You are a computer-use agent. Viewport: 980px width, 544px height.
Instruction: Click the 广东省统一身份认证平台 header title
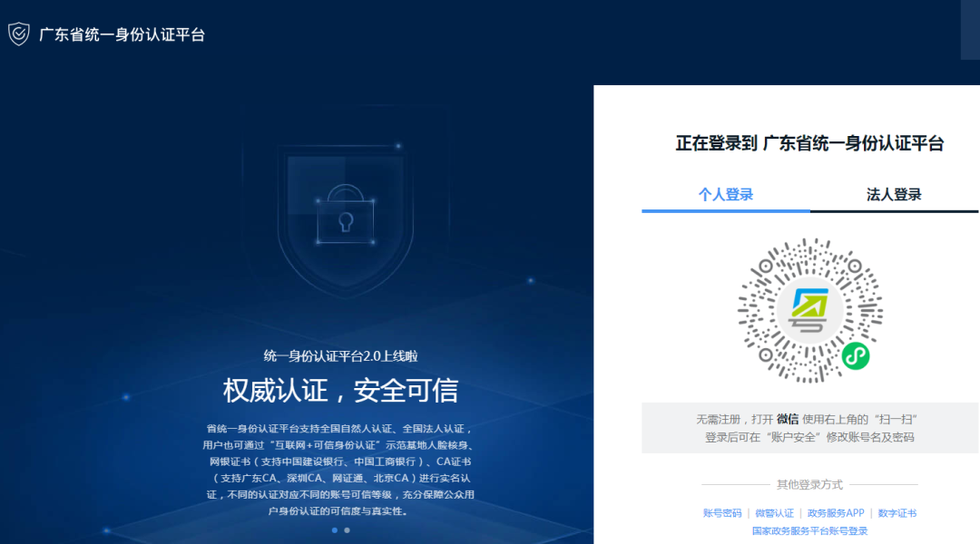[122, 34]
